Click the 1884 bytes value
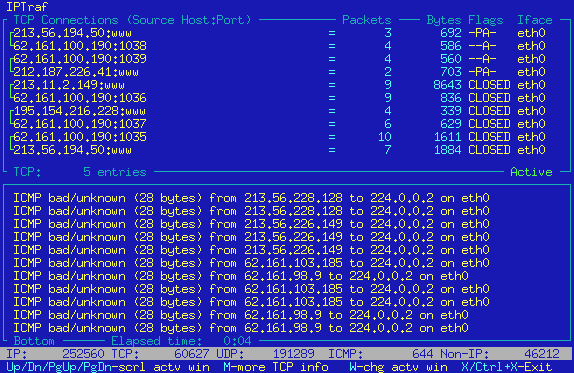 [x=447, y=150]
